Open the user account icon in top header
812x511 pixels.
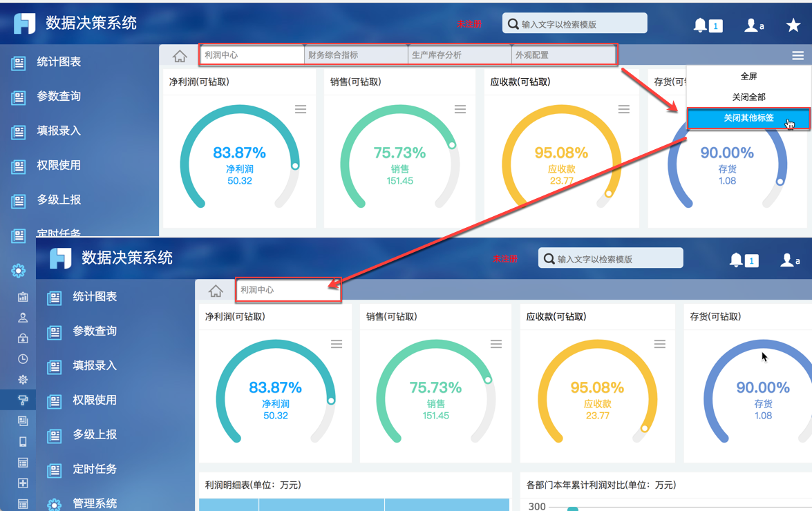point(751,25)
